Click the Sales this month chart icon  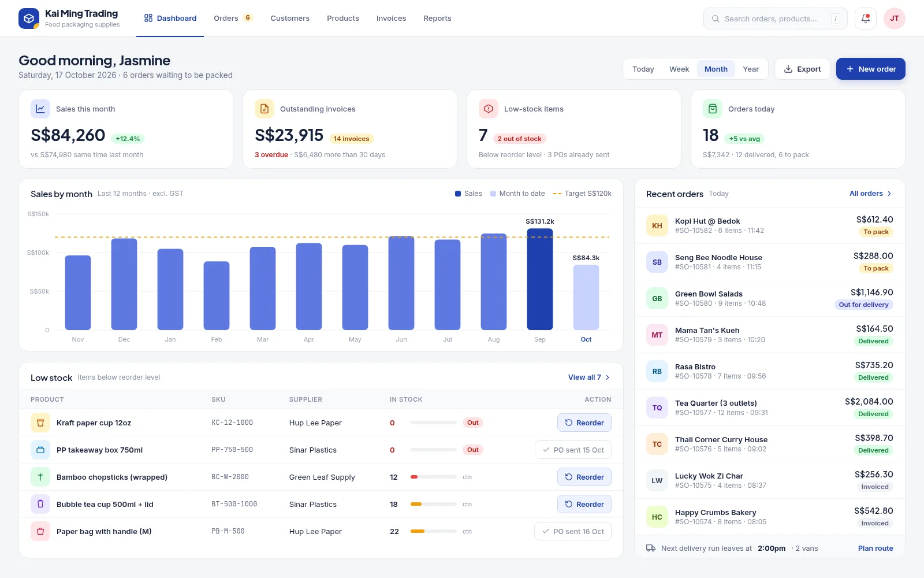(40, 109)
